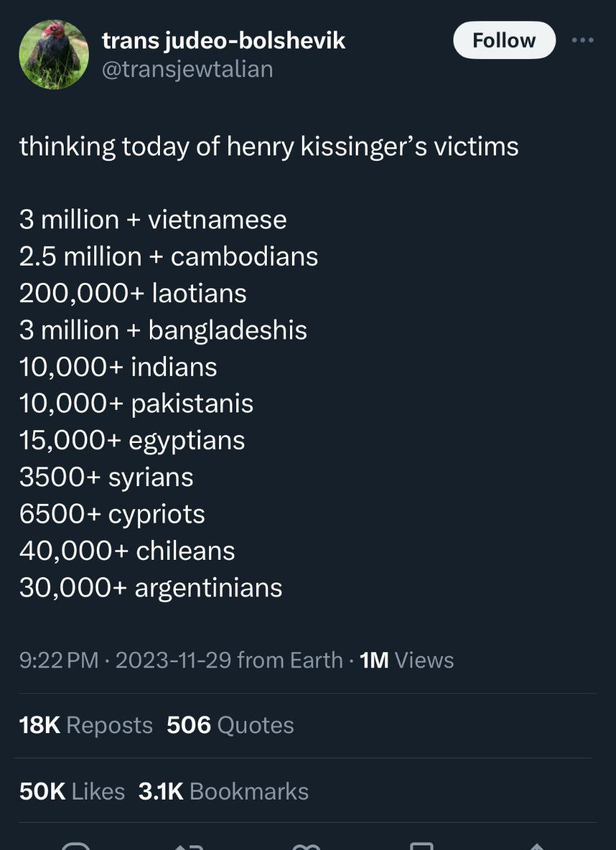This screenshot has width=616, height=850.
Task: Click the Follow button
Action: click(504, 40)
